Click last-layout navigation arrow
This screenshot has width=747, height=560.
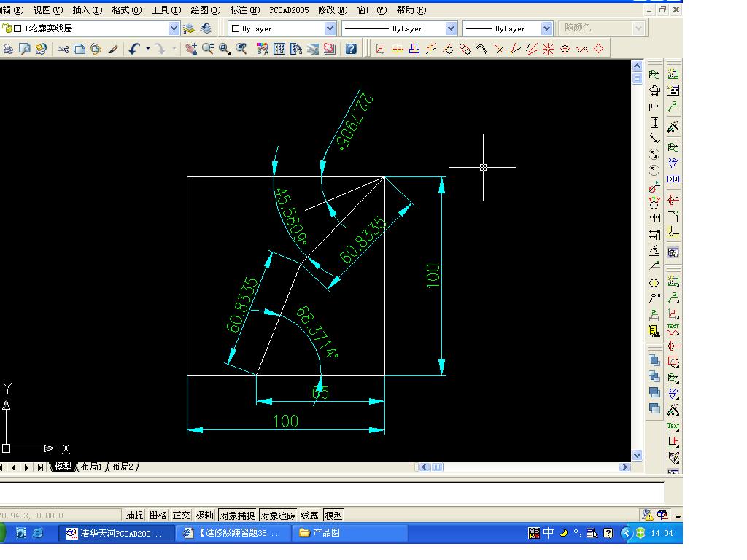[x=40, y=467]
